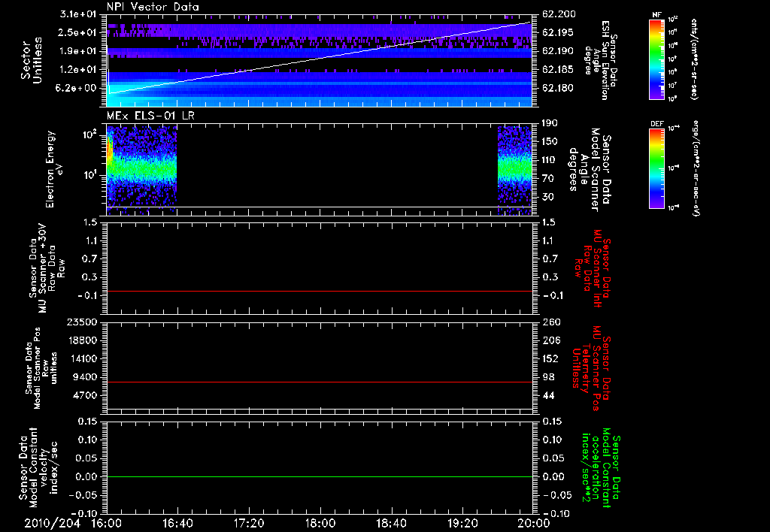This screenshot has height=532, width=770.
Task: Click the green constant velocity trace line
Action: point(320,476)
